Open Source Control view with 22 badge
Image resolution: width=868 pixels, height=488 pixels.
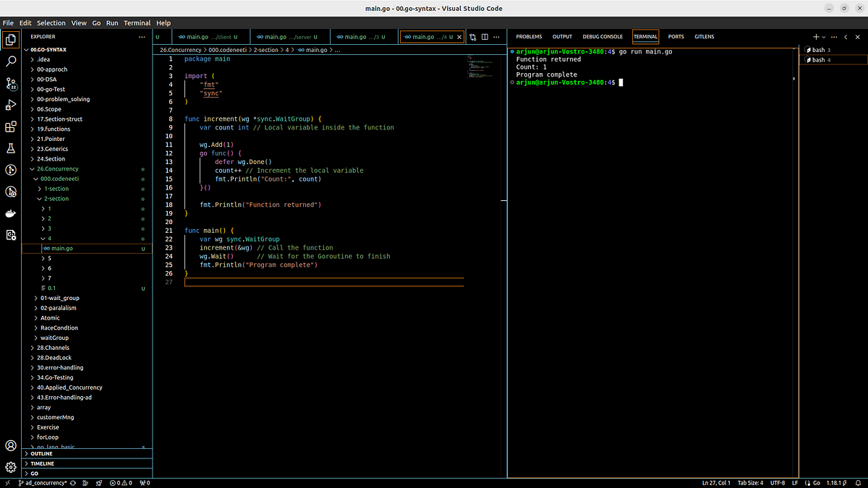click(11, 84)
